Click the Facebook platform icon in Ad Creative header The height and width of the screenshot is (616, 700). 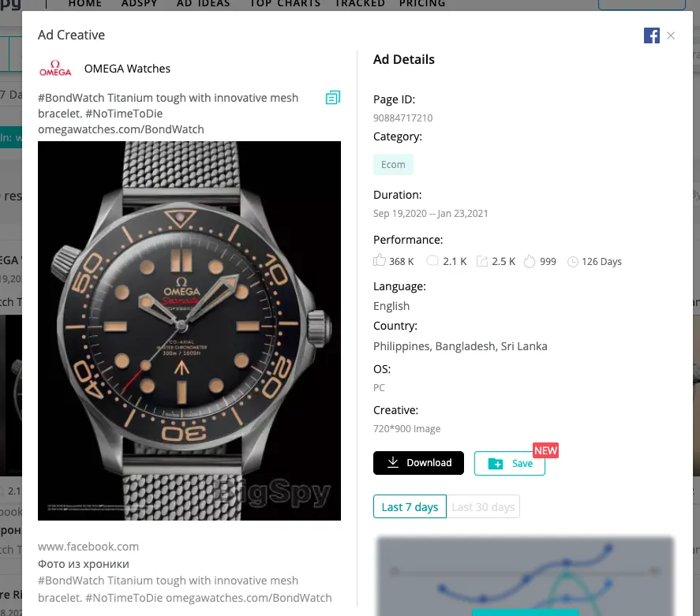[x=651, y=35]
